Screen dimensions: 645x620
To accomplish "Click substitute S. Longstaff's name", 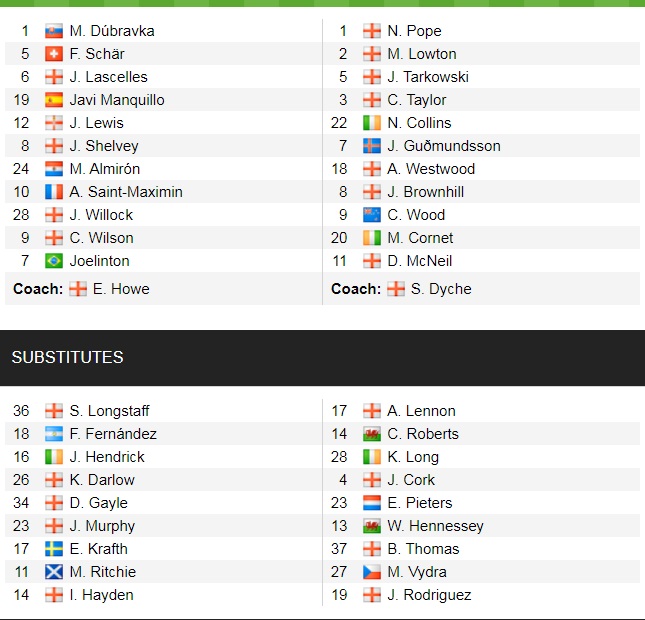I will coord(109,411).
